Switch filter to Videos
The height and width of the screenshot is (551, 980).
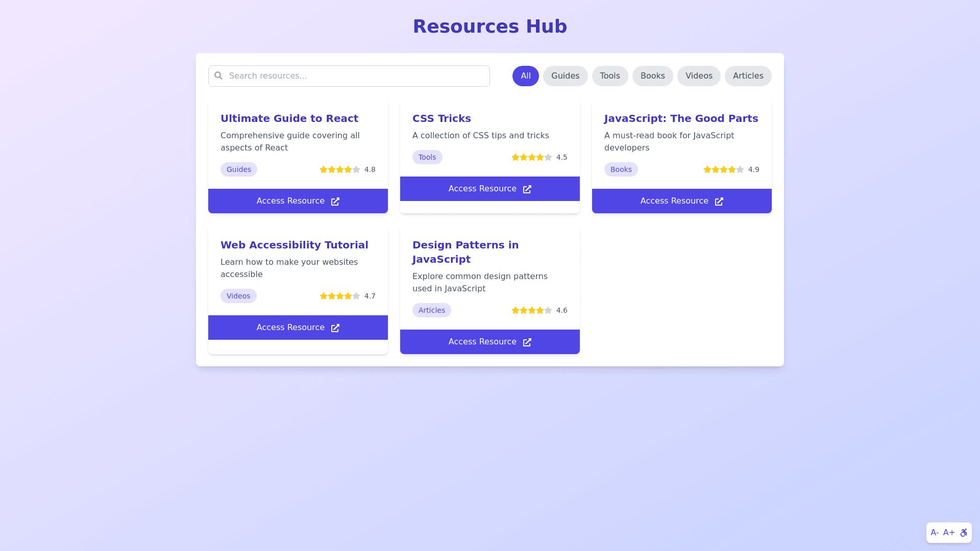click(x=699, y=76)
